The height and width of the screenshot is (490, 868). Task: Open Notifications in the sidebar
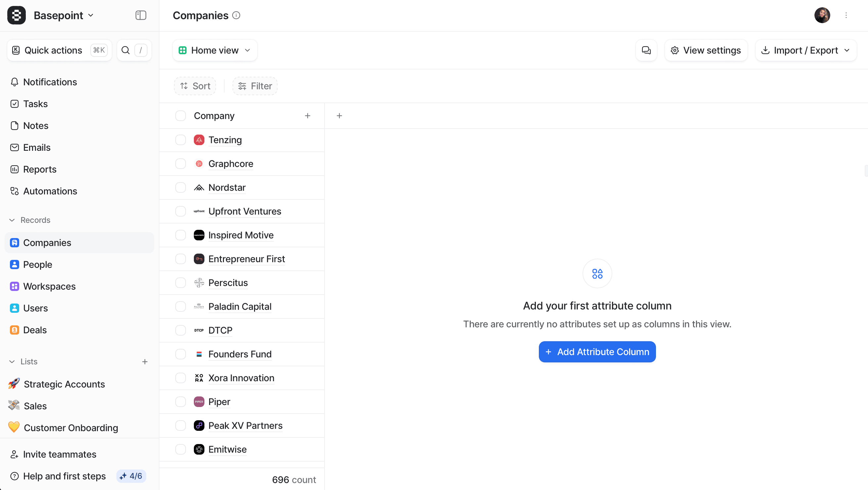[79, 82]
